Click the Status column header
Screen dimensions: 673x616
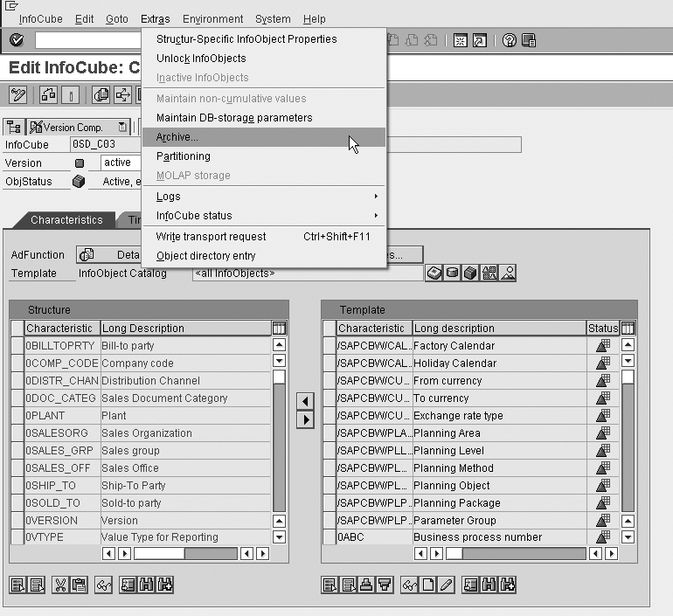click(602, 329)
